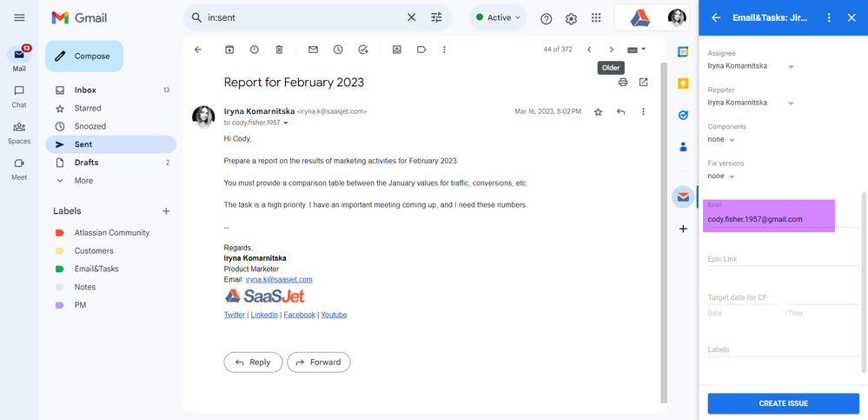Image resolution: width=868 pixels, height=420 pixels.
Task: Click reply arrow in message header
Action: [x=620, y=112]
